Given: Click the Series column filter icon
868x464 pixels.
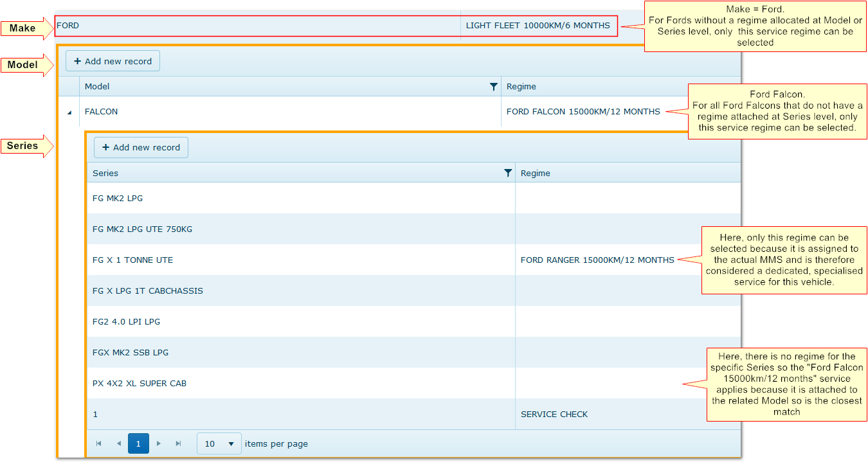Looking at the screenshot, I should point(508,173).
